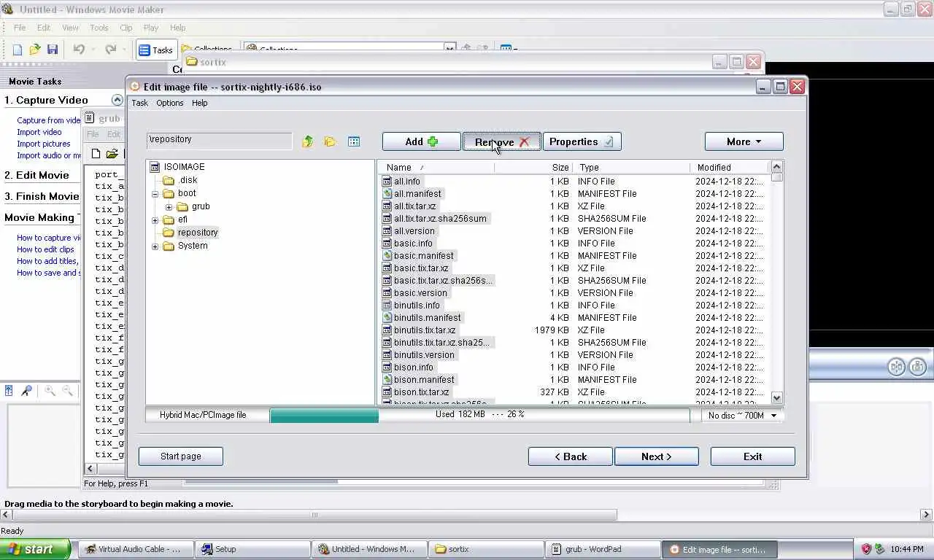Click the new document icon in WordPad
This screenshot has width=934, height=560.
[96, 154]
